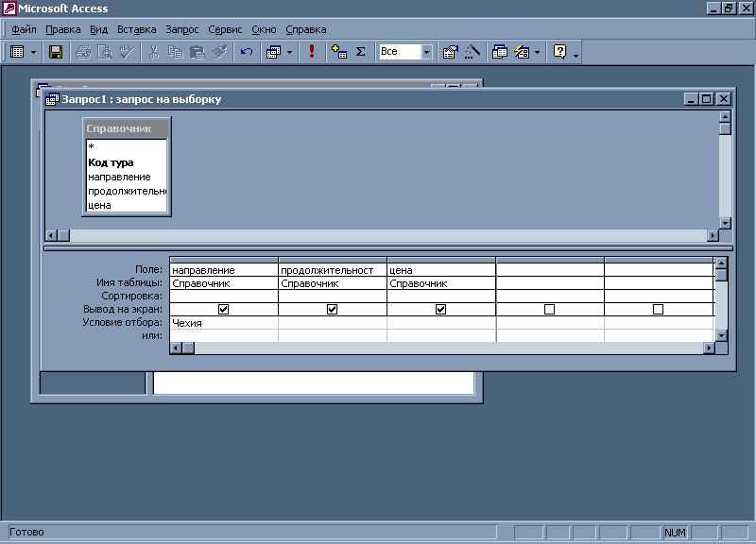
Task: Click the Поле cell containing 'продолжительност'
Action: pos(333,270)
